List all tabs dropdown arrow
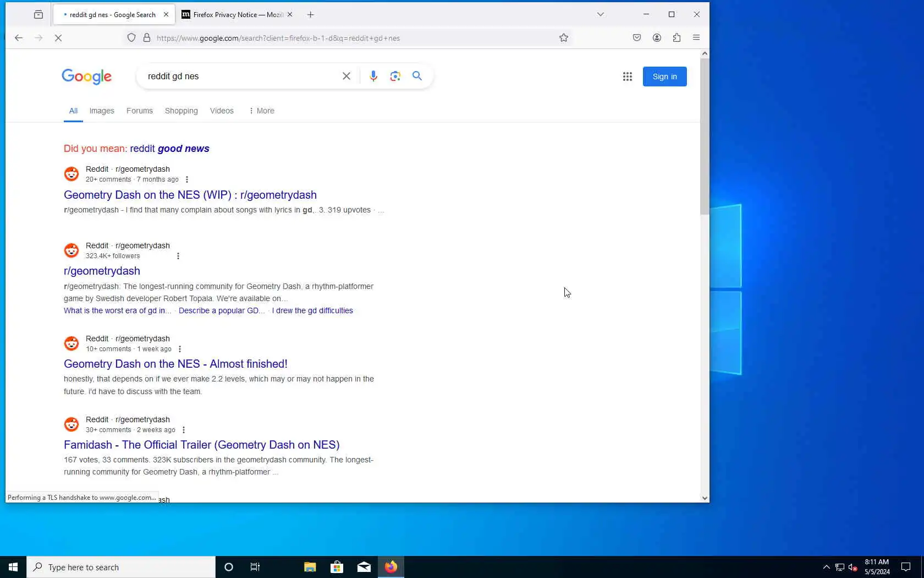Screen dimensions: 924x578 click(x=601, y=15)
